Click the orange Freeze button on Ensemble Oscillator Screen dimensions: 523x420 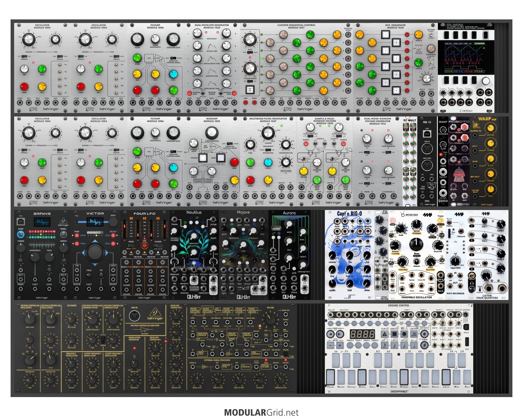click(440, 220)
